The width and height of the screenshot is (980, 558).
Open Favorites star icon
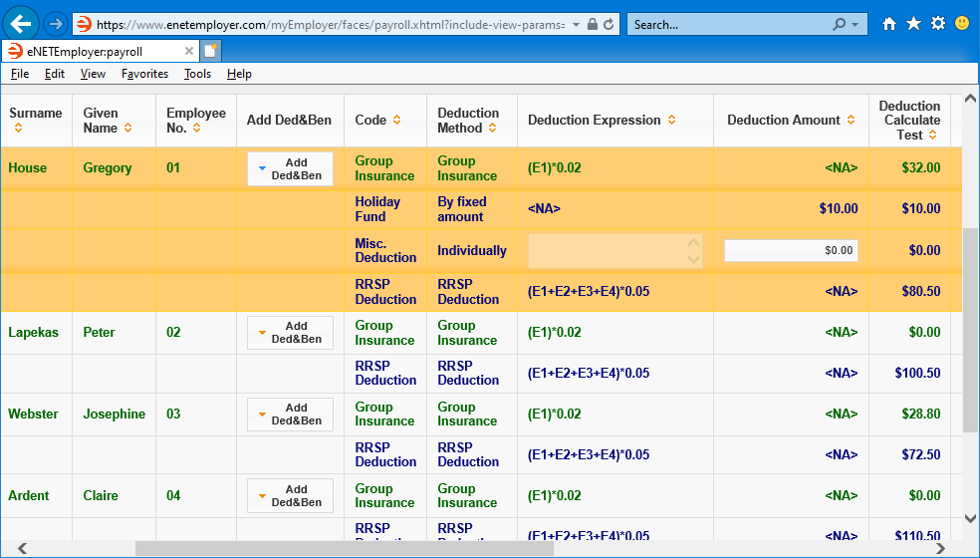(x=913, y=24)
